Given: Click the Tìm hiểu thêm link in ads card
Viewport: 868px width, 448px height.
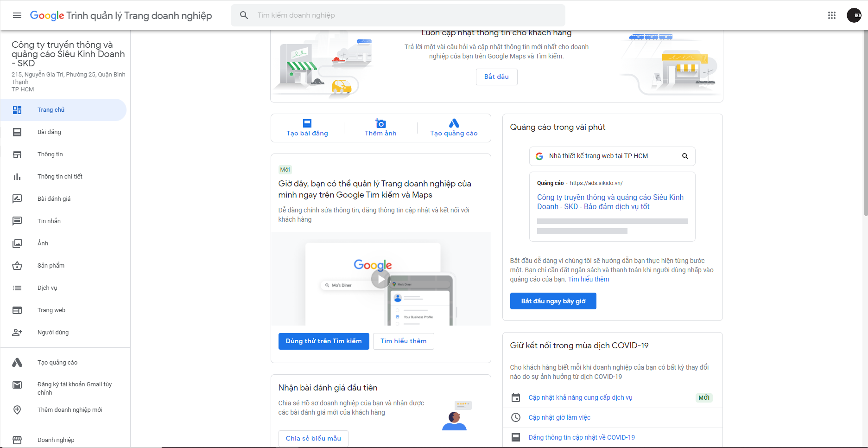Looking at the screenshot, I should (x=589, y=279).
